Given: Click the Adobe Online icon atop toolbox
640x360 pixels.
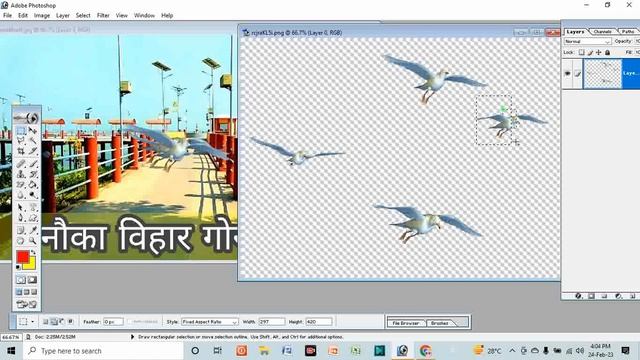Looking at the screenshot, I should (x=27, y=118).
